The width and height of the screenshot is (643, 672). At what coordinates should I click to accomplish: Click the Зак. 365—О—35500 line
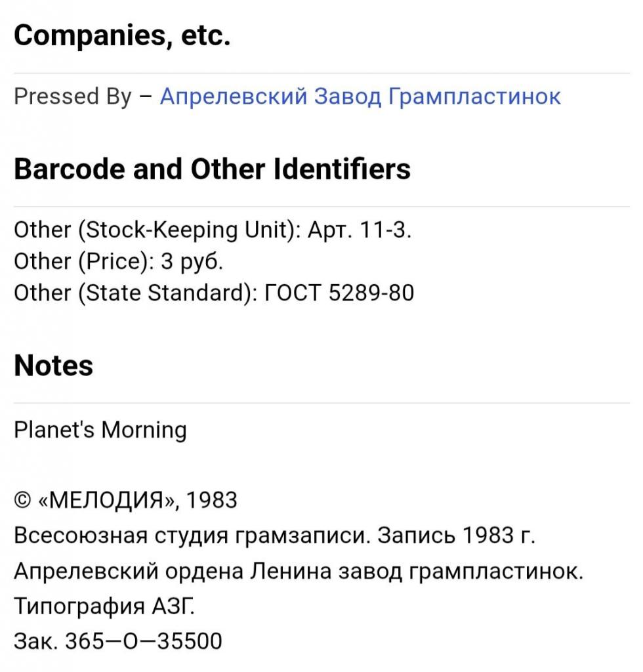[118, 641]
